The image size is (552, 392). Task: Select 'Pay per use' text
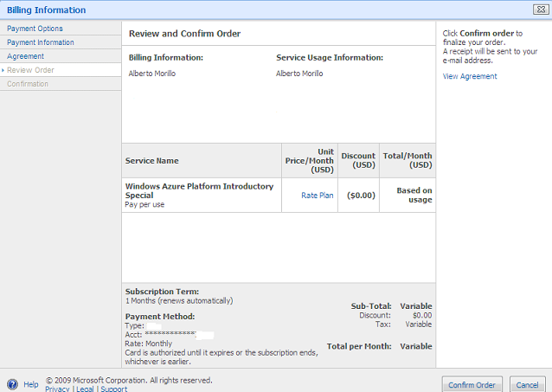tap(144, 204)
